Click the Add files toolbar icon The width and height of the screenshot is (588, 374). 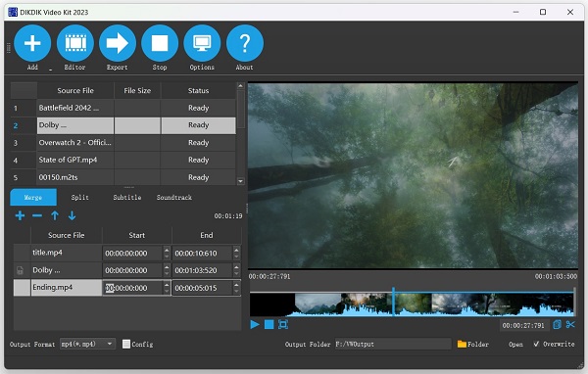(32, 43)
